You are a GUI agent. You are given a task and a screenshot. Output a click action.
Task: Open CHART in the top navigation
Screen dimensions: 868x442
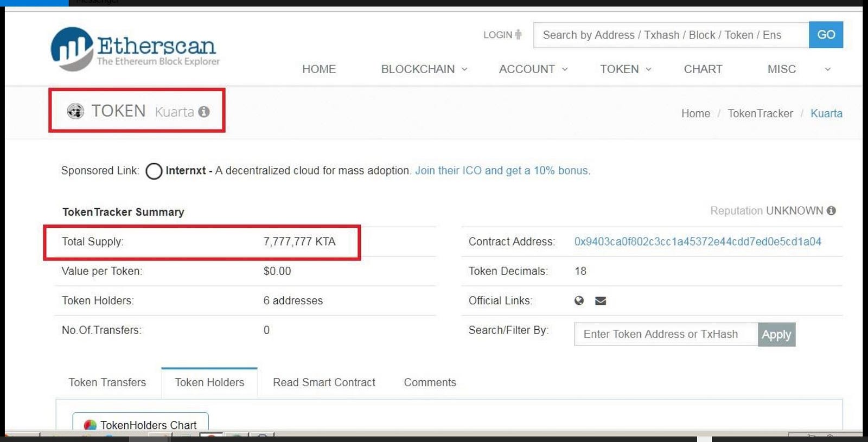[x=703, y=69]
